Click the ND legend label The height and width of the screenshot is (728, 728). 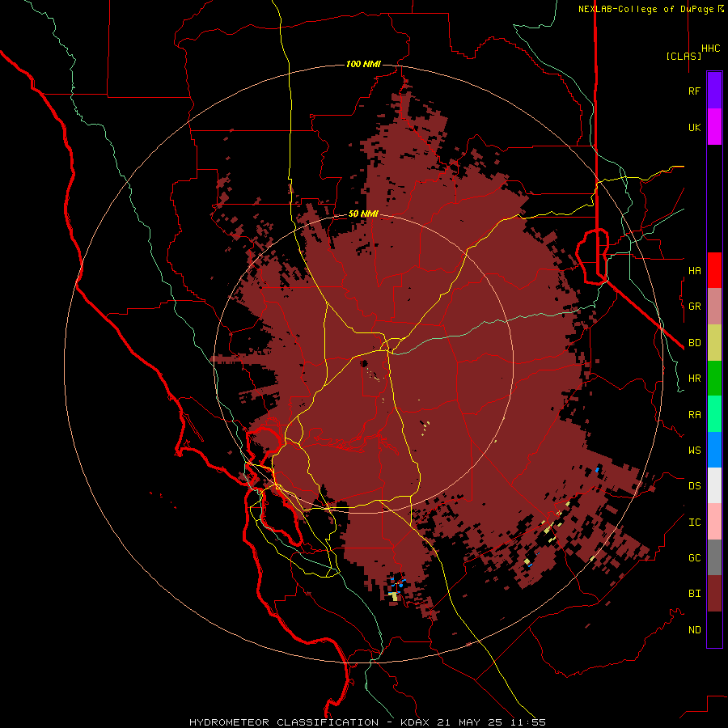[694, 630]
